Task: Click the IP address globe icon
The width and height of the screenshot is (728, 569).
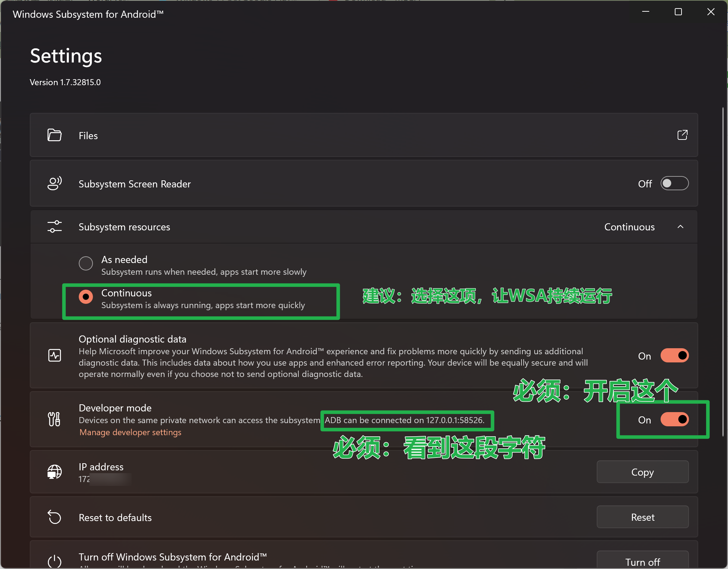Action: point(54,472)
